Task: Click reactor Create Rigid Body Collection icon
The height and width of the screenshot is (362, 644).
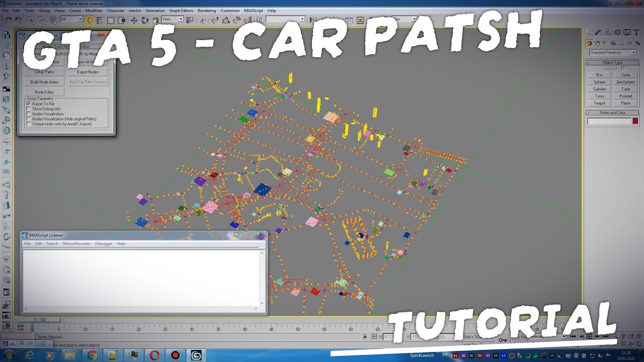Action: 7,35
